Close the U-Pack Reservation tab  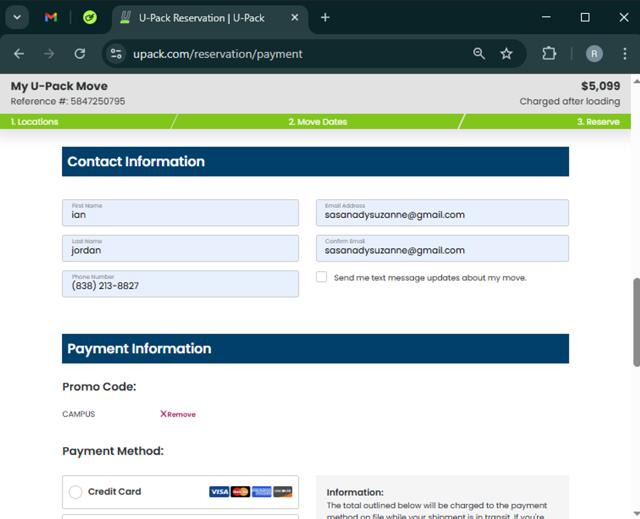tap(295, 18)
